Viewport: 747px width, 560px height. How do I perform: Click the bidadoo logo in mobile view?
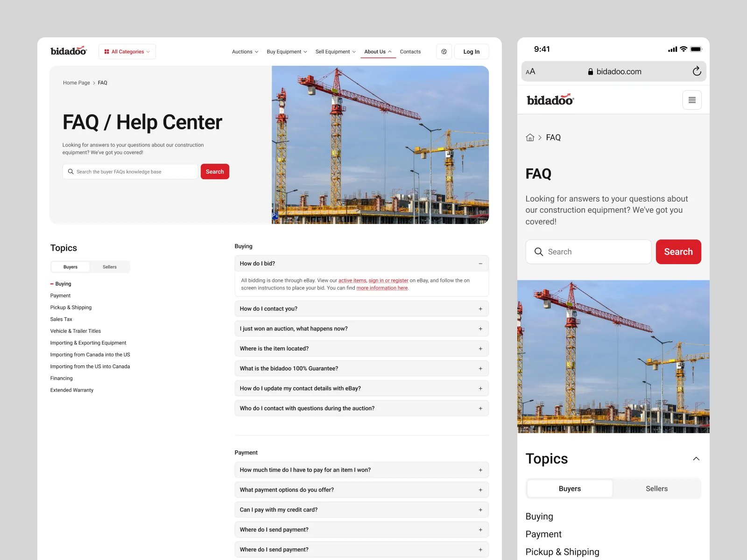(550, 100)
